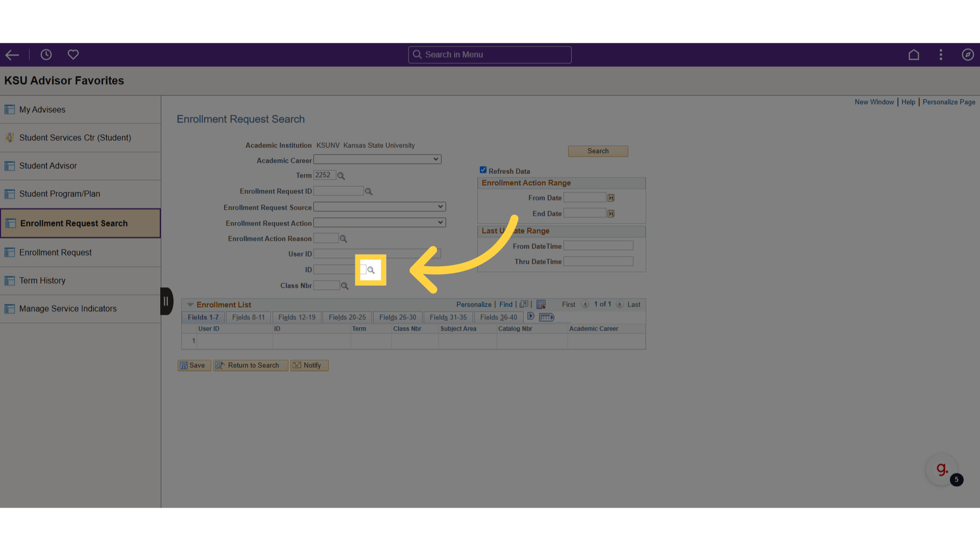Click the Class Nbr lookup magnifier

point(345,286)
